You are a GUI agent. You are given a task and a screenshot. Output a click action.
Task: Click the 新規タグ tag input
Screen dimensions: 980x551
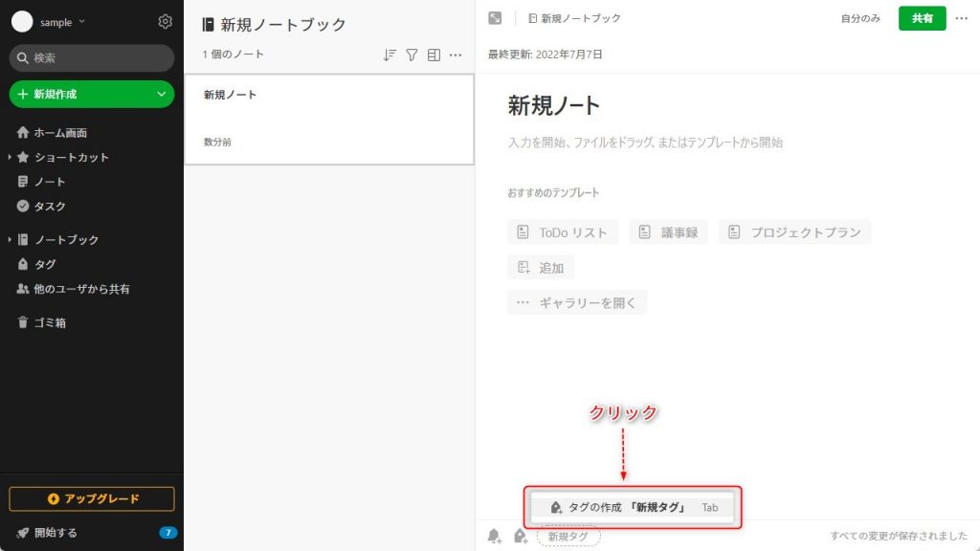568,536
